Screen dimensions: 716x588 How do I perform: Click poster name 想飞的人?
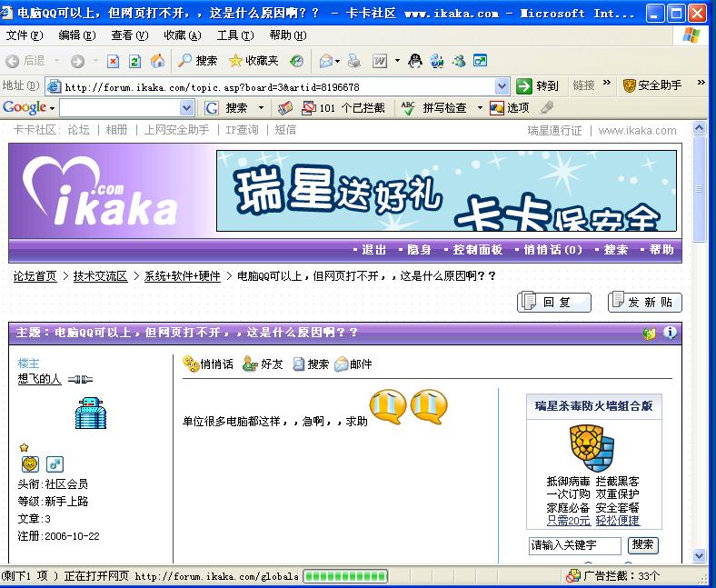(39, 379)
